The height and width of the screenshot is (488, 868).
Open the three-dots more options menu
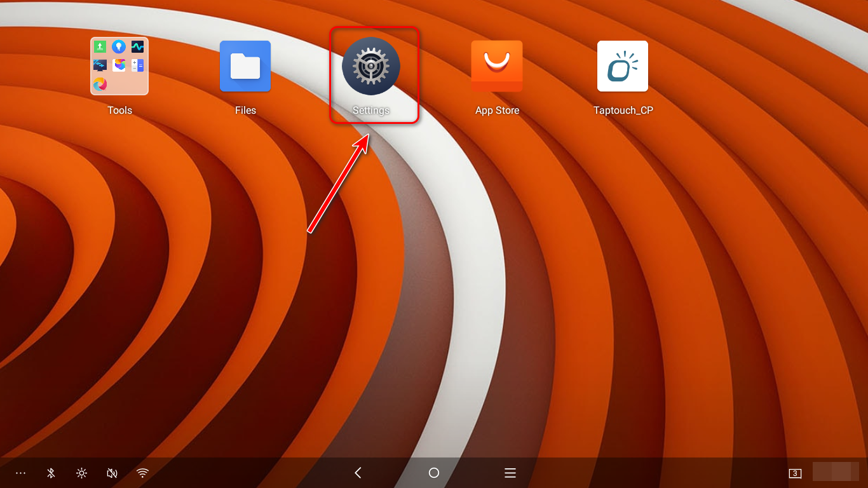click(x=21, y=473)
